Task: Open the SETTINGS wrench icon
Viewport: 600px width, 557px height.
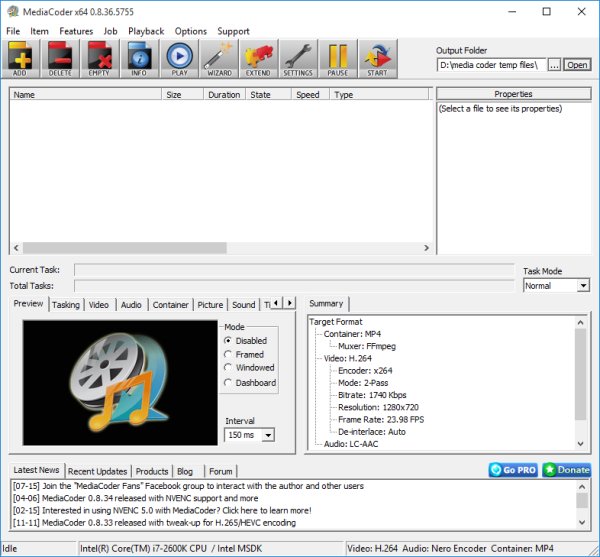Action: pyautogui.click(x=298, y=59)
